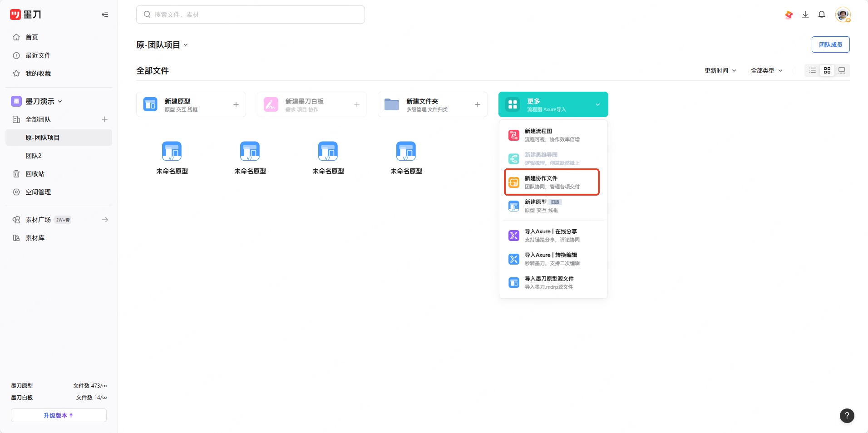868x433 pixels.
Task: Click plus icon on 新建墨刀白板 card
Action: tap(357, 104)
